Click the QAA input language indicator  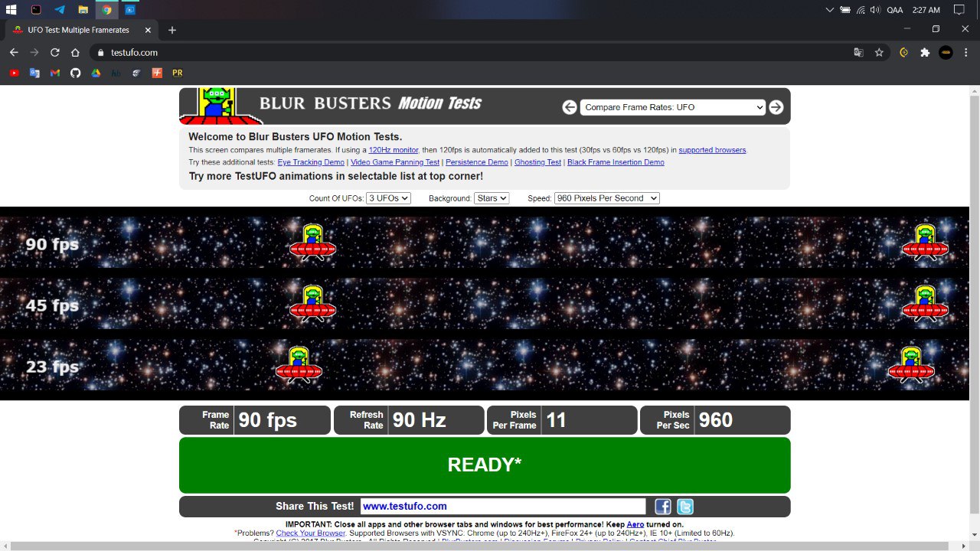894,9
